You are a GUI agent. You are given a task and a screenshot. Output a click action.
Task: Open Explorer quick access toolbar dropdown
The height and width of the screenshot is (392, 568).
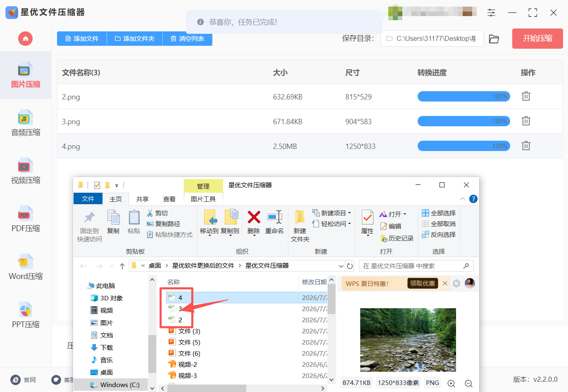(116, 186)
